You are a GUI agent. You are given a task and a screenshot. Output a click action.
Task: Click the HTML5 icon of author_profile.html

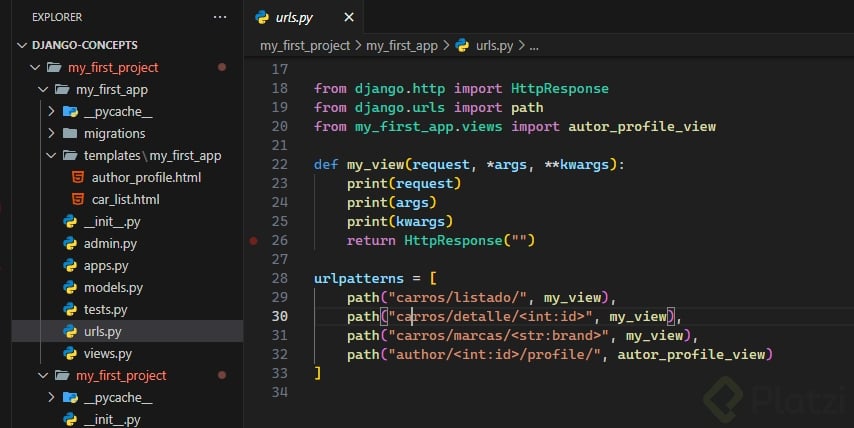click(x=78, y=178)
